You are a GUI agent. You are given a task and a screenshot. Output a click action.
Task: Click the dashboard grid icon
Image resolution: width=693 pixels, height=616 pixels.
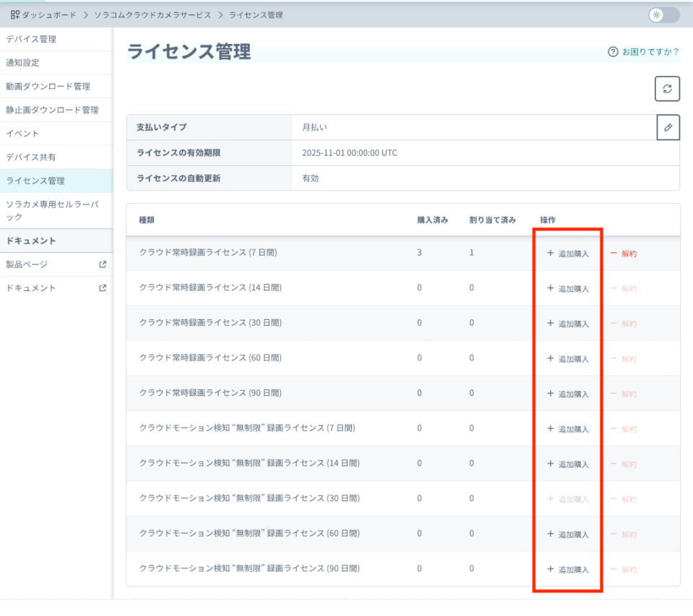pos(15,14)
